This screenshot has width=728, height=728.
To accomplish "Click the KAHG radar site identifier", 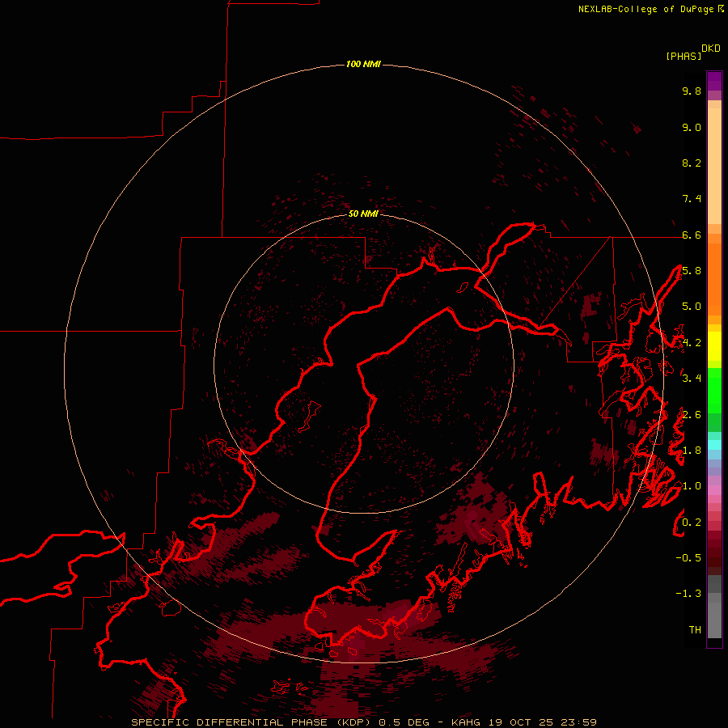I will pos(466,722).
